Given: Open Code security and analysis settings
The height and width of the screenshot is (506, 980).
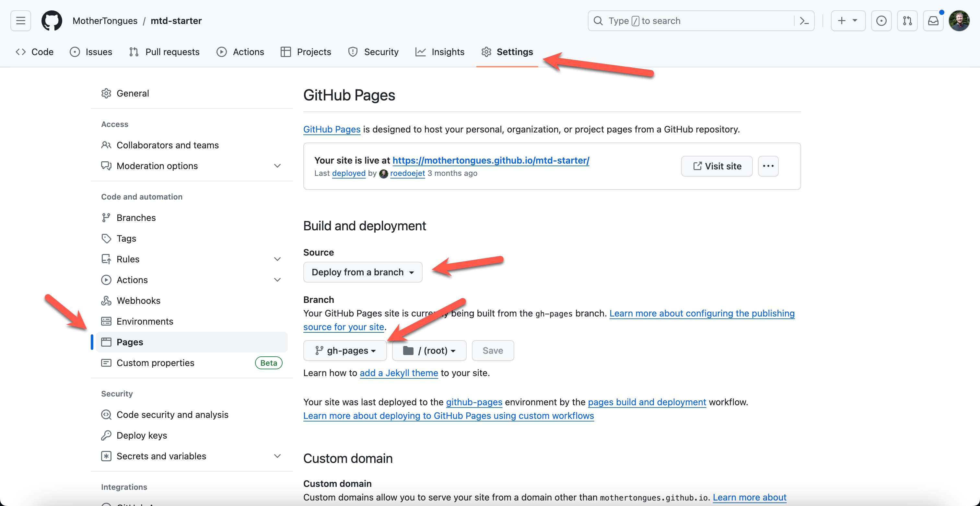Looking at the screenshot, I should click(192, 415).
